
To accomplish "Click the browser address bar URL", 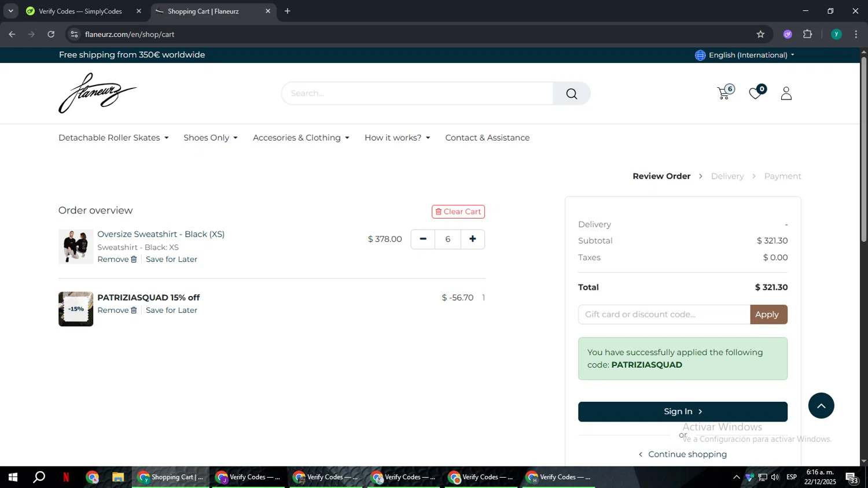I will point(130,34).
